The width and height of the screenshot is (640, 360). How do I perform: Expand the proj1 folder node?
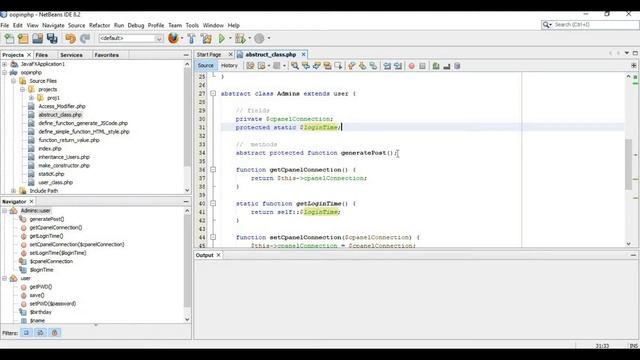point(31,98)
